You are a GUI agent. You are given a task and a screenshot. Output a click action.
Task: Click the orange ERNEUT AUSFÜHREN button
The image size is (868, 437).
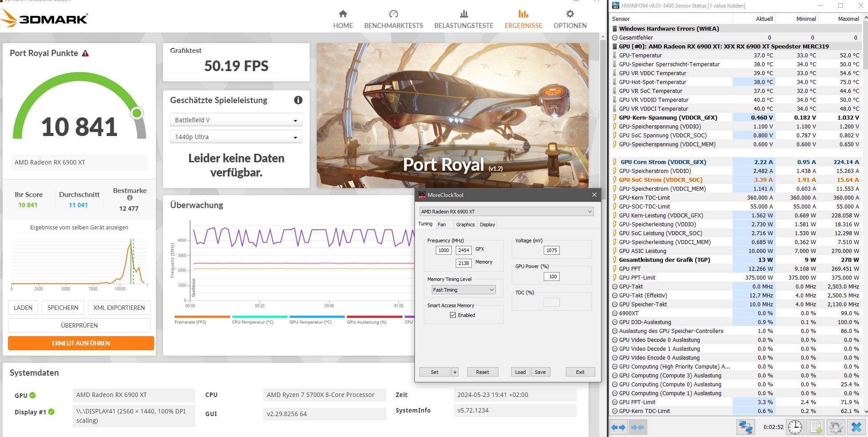[x=81, y=343]
